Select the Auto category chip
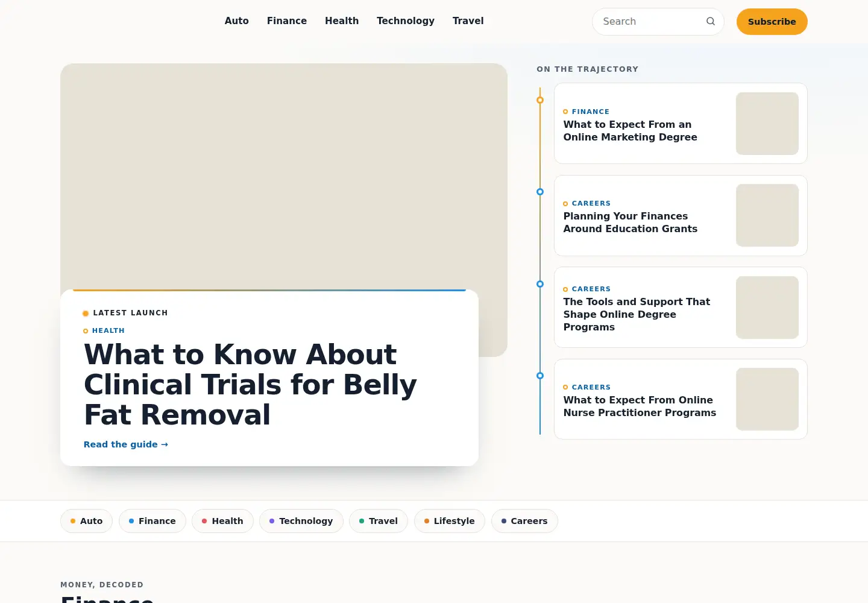Viewport: 868px width, 603px height. (86, 521)
